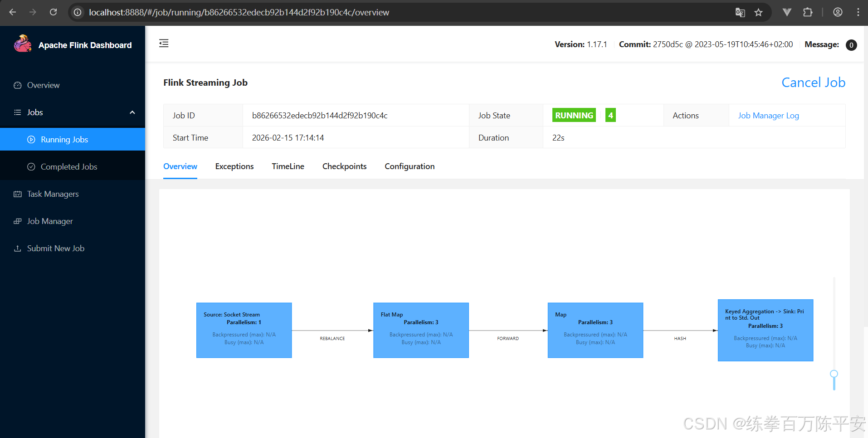Screen dimensions: 868x438
Task: Open Job Manager in sidebar
Action: point(73,221)
